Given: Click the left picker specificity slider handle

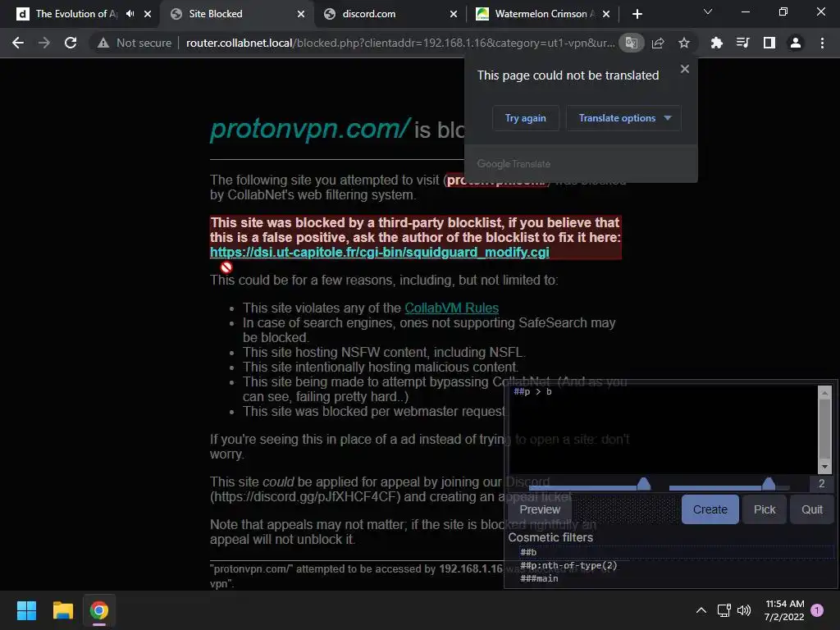Looking at the screenshot, I should point(643,484).
